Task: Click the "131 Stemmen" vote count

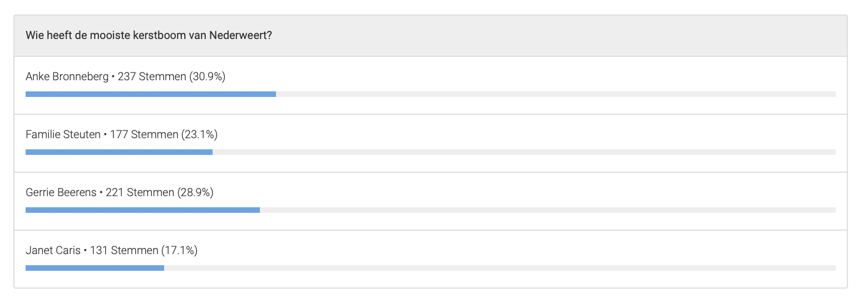Action: (124, 251)
